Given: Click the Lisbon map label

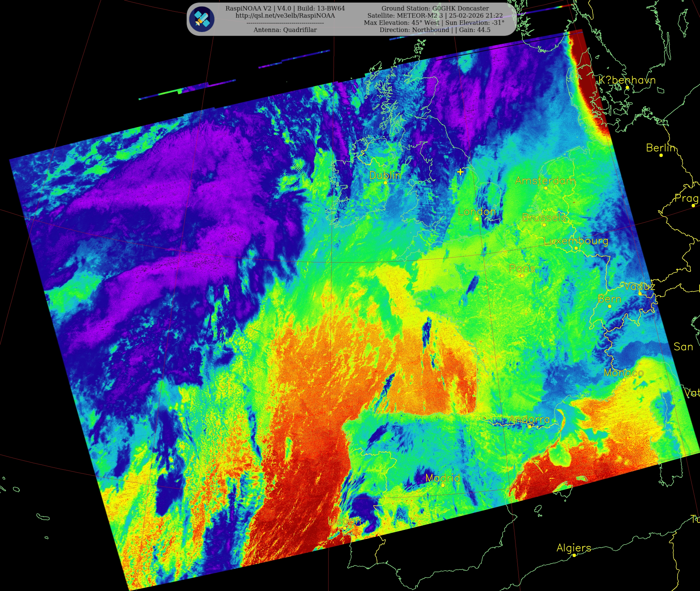Looking at the screenshot, I should click(x=344, y=520).
